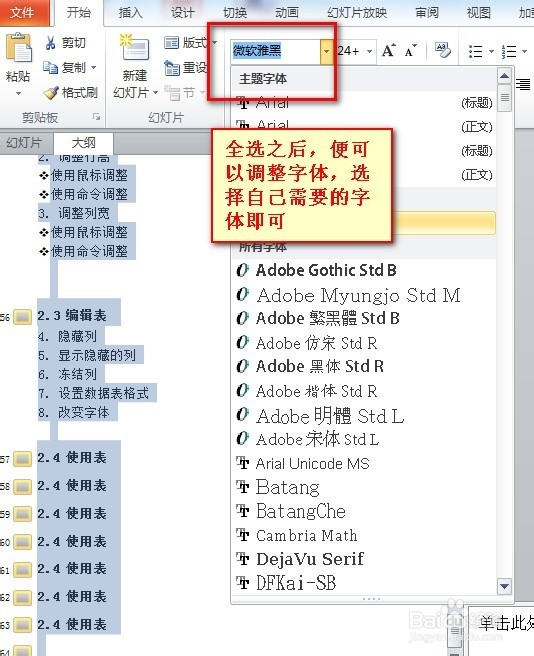This screenshot has width=534, height=656.
Task: Switch to the Insert (插入) tab
Action: tap(131, 13)
